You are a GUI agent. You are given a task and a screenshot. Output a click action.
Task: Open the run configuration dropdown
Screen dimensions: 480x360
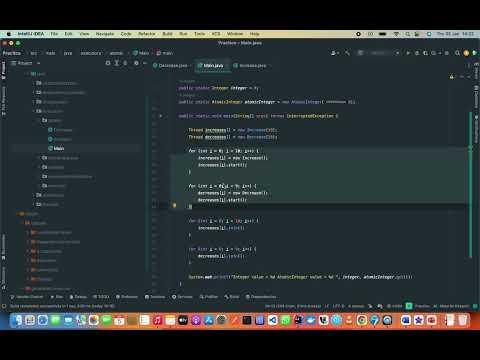coord(378,53)
